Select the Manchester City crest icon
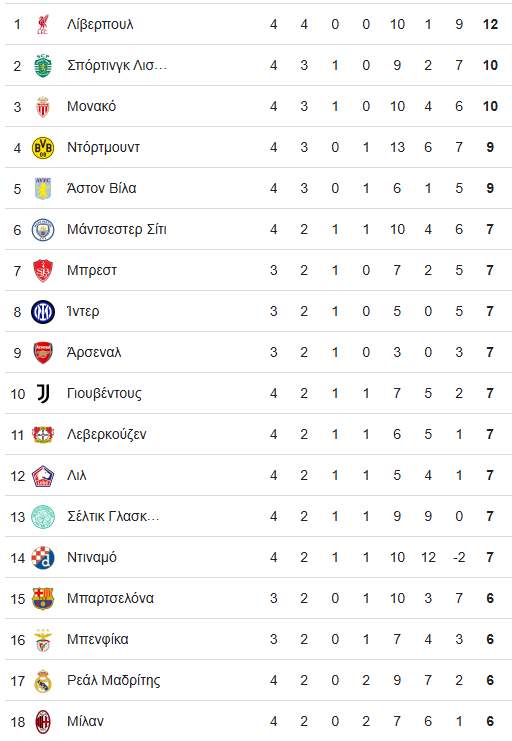Screen dimensions: 512x741 43,230
